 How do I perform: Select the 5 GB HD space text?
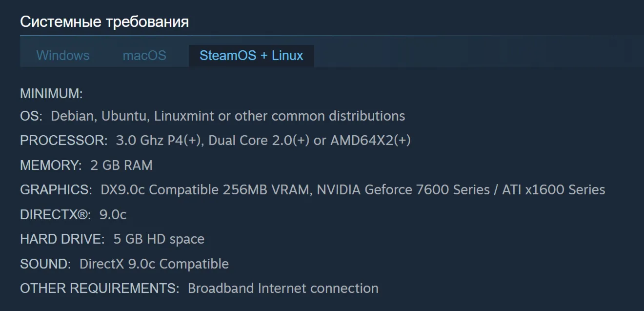pyautogui.click(x=159, y=239)
